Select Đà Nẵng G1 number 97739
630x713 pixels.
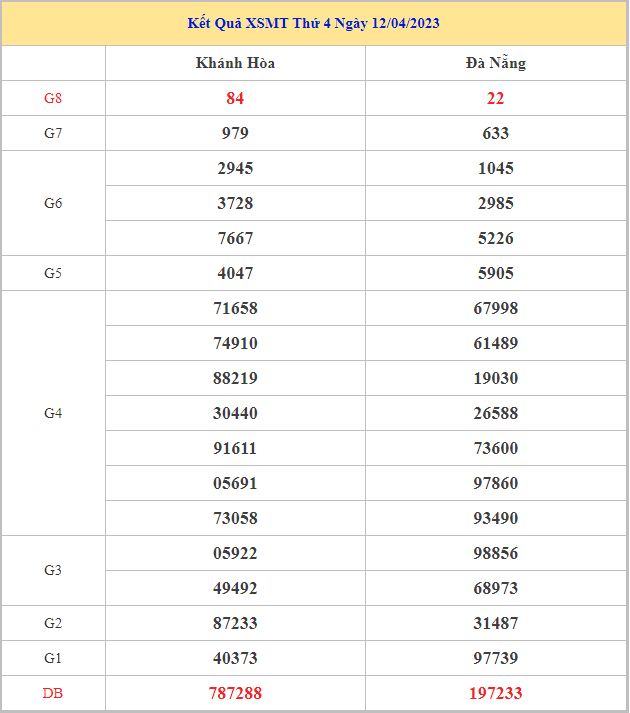[x=495, y=658]
